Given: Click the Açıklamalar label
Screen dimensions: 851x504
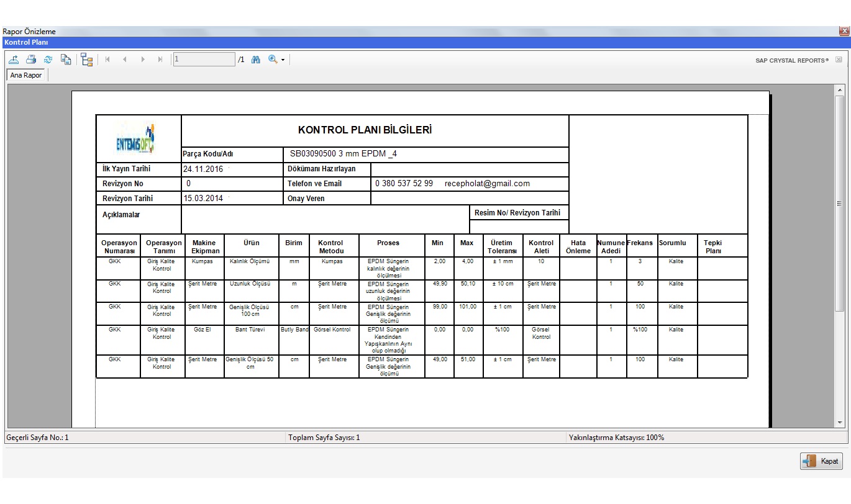Looking at the screenshot, I should point(121,215).
